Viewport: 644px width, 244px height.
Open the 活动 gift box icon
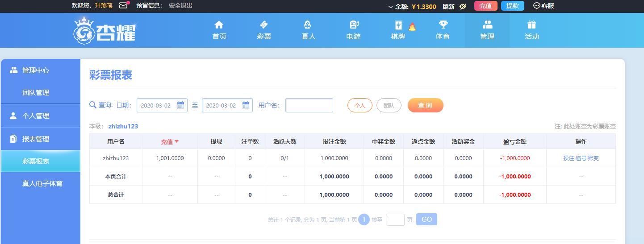[531, 25]
